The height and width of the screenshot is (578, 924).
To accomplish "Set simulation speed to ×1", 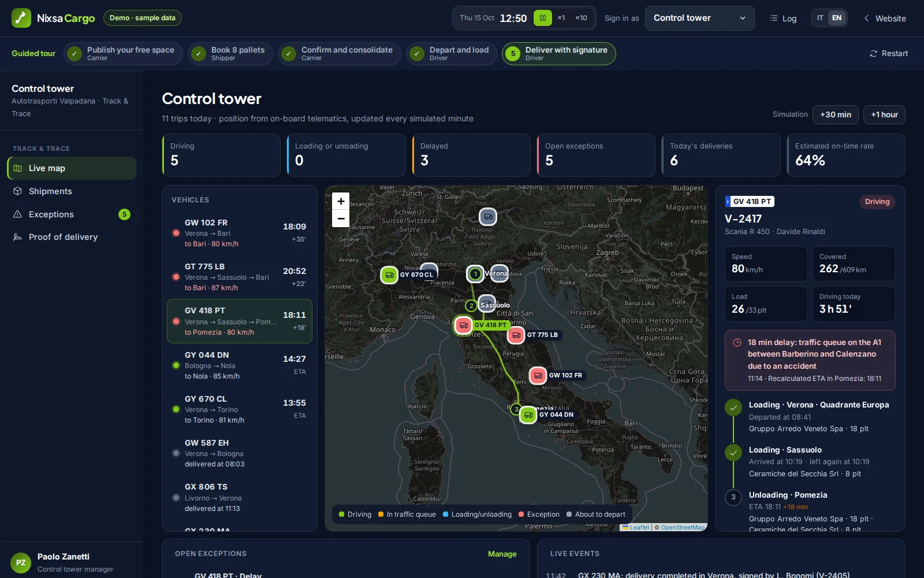I will click(561, 18).
